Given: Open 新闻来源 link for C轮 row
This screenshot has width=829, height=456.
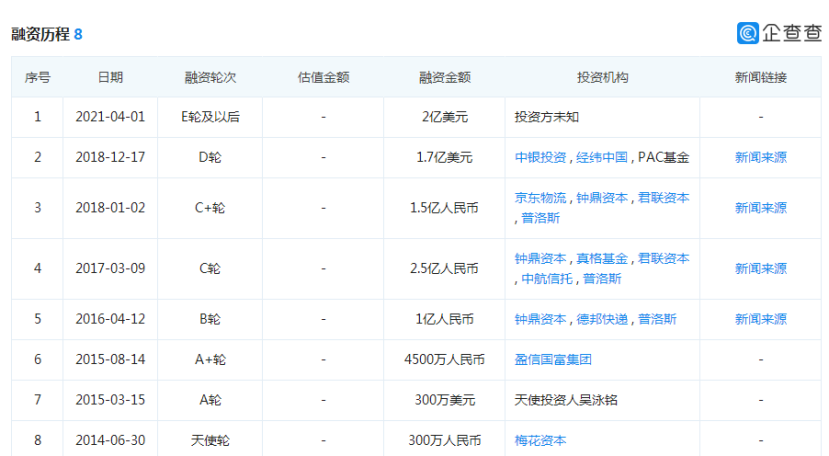Looking at the screenshot, I should coord(761,269).
